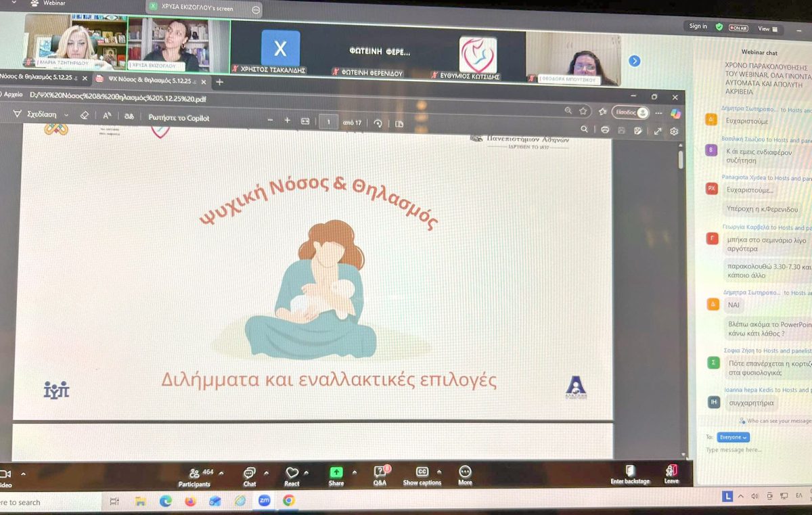Image resolution: width=812 pixels, height=515 pixels.
Task: Click the green Share screen button
Action: tap(336, 472)
